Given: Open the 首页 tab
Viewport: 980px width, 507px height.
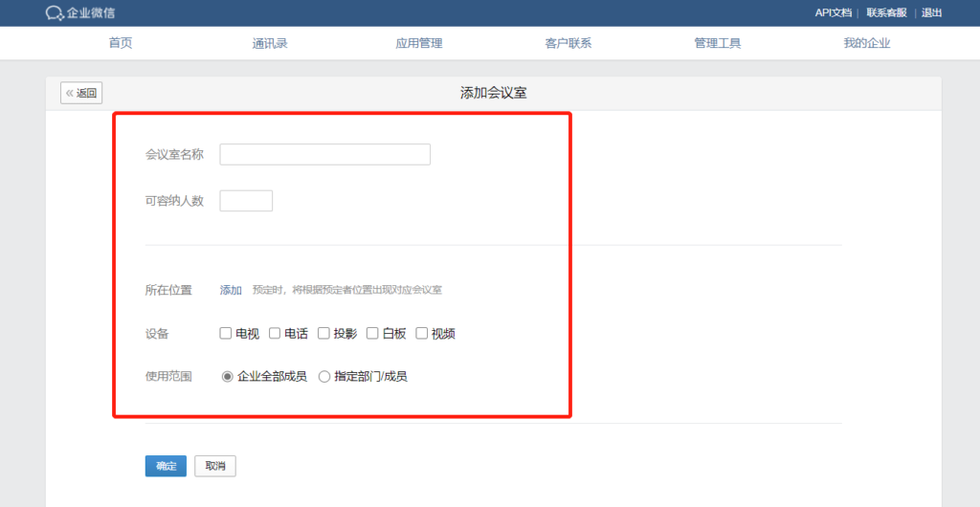Looking at the screenshot, I should [x=120, y=43].
